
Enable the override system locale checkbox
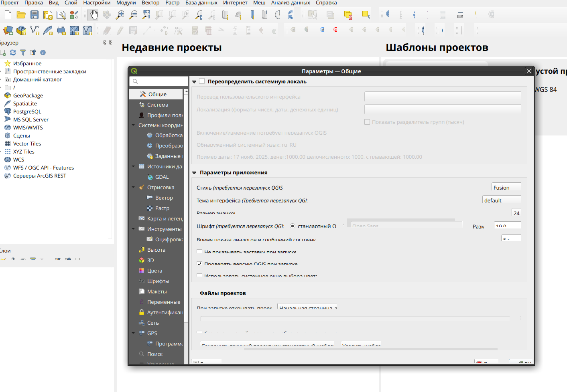(202, 81)
